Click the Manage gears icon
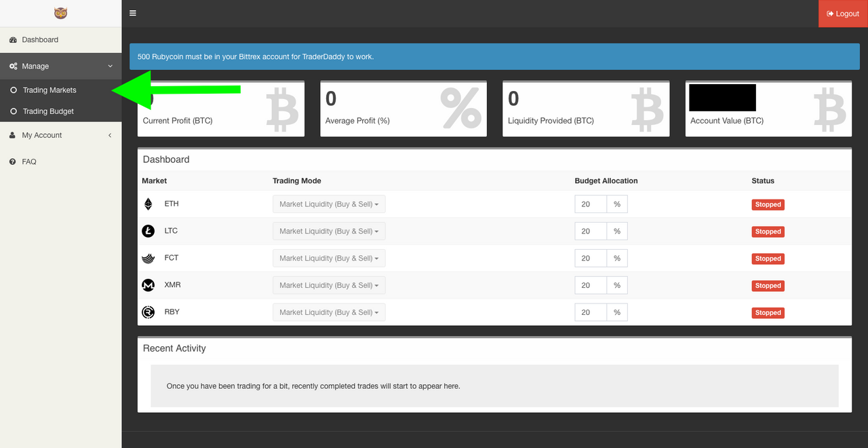The width and height of the screenshot is (868, 448). (13, 67)
